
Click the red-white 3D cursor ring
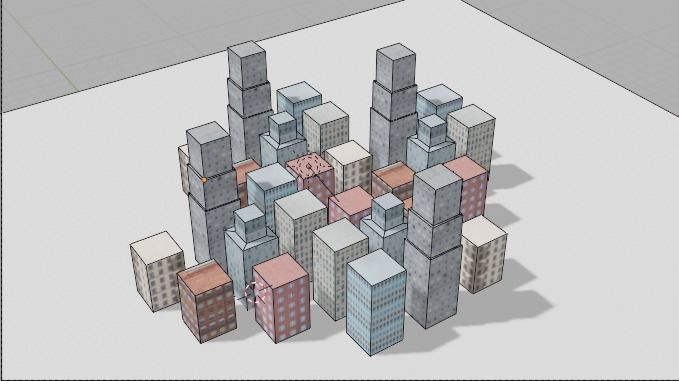coord(254,292)
